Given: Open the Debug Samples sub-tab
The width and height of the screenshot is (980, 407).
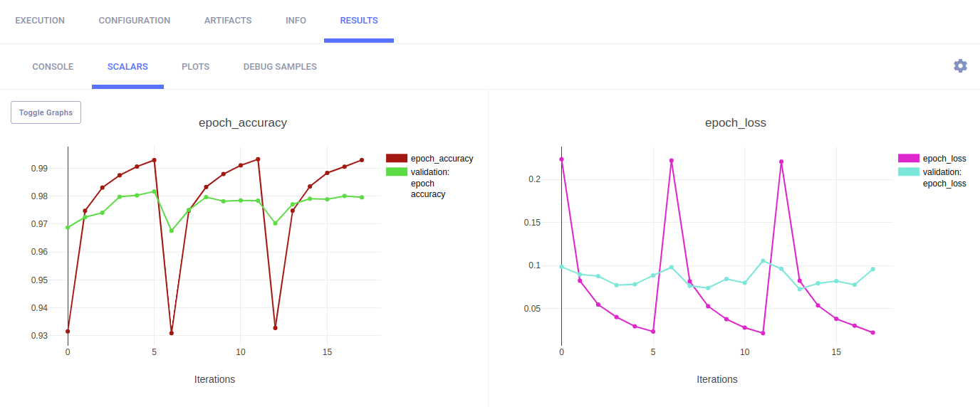Looking at the screenshot, I should (x=280, y=67).
